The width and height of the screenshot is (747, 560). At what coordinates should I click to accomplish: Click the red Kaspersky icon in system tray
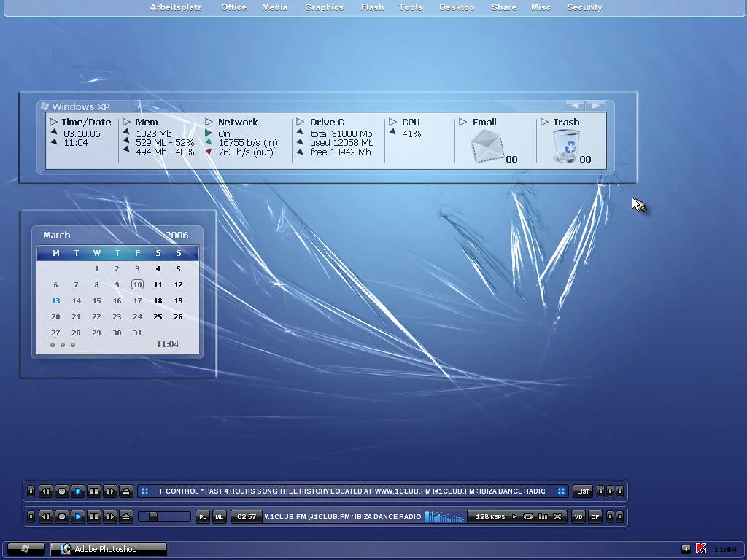(701, 549)
